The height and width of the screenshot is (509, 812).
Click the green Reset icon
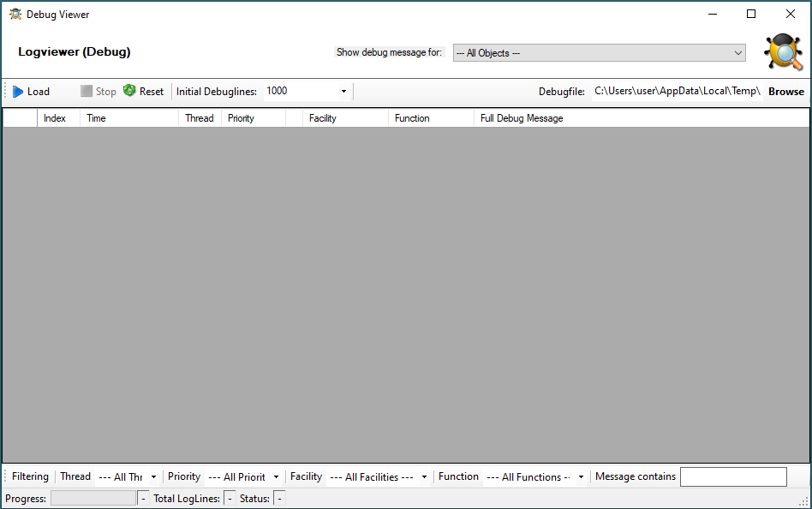pyautogui.click(x=129, y=91)
